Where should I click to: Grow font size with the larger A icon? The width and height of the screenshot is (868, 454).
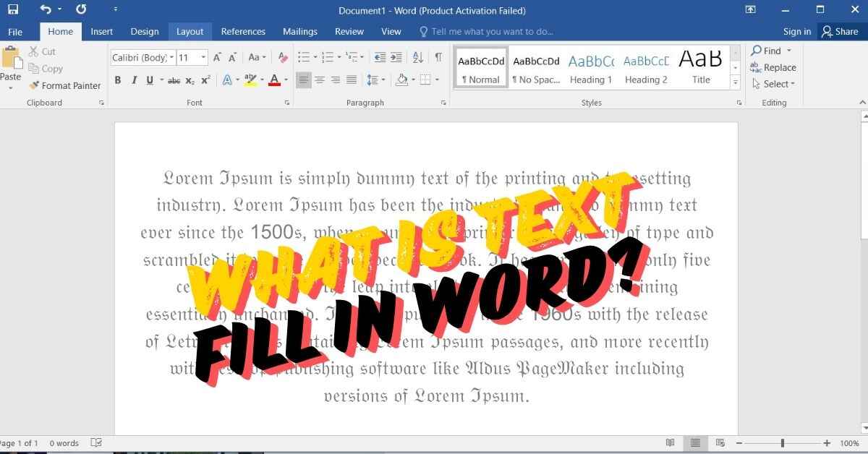pos(218,58)
